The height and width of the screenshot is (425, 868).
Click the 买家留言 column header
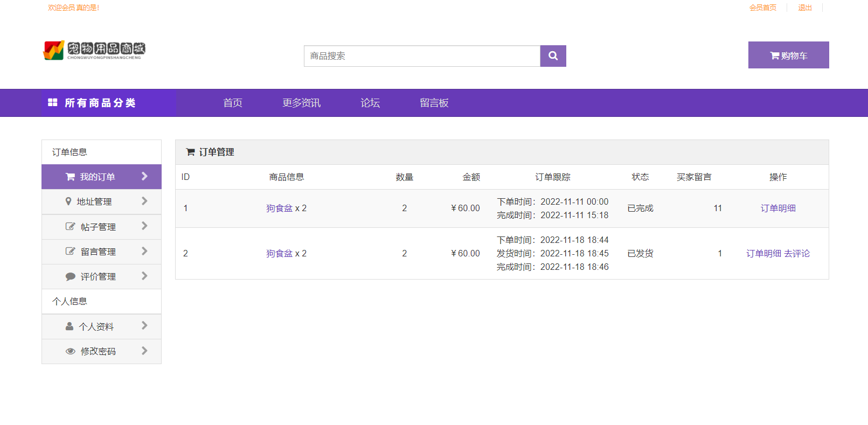[694, 177]
